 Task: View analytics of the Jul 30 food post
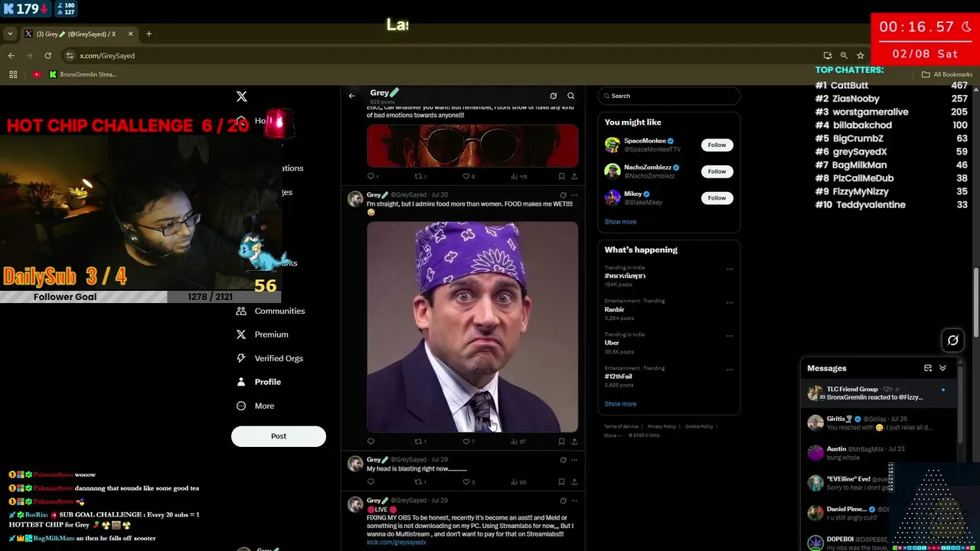coord(518,442)
